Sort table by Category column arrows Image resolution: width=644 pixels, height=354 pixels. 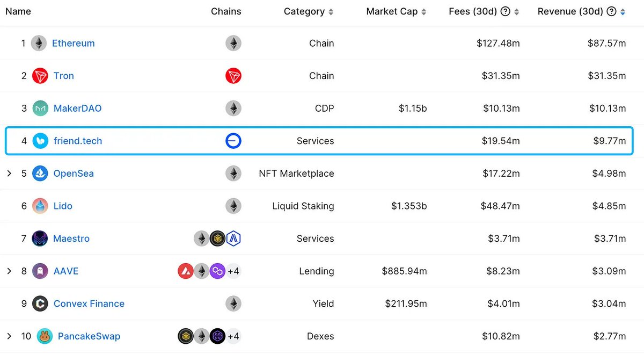pos(331,12)
